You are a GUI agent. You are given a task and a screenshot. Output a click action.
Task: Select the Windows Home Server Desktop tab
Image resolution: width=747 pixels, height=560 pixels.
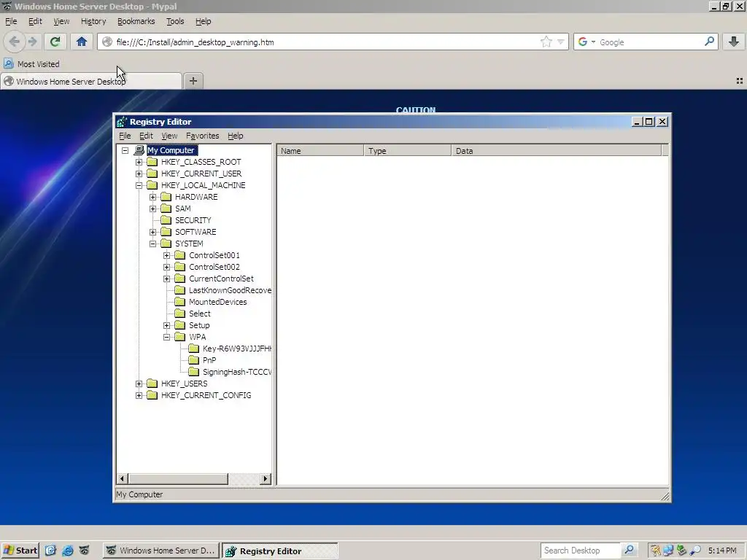coord(91,81)
